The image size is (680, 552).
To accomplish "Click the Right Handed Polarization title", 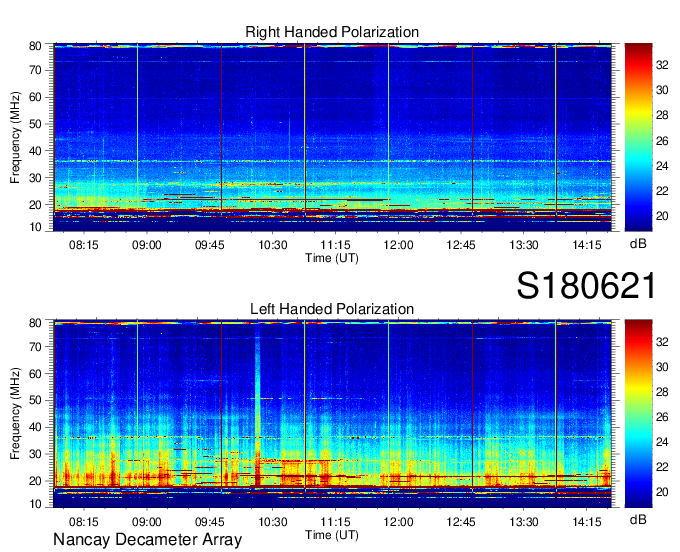I will [x=332, y=32].
